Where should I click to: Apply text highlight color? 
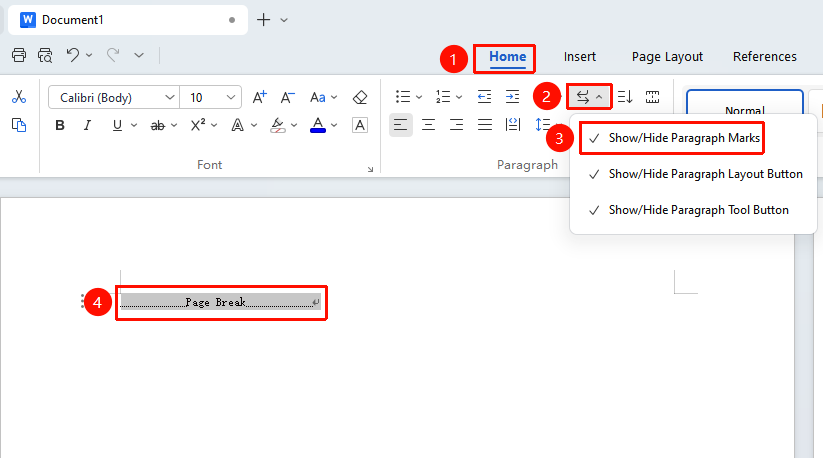click(x=278, y=125)
